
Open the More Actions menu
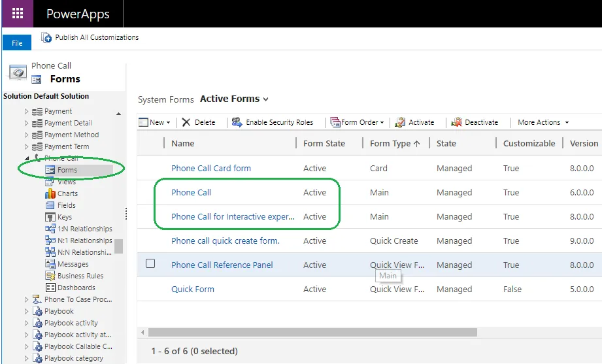click(543, 122)
